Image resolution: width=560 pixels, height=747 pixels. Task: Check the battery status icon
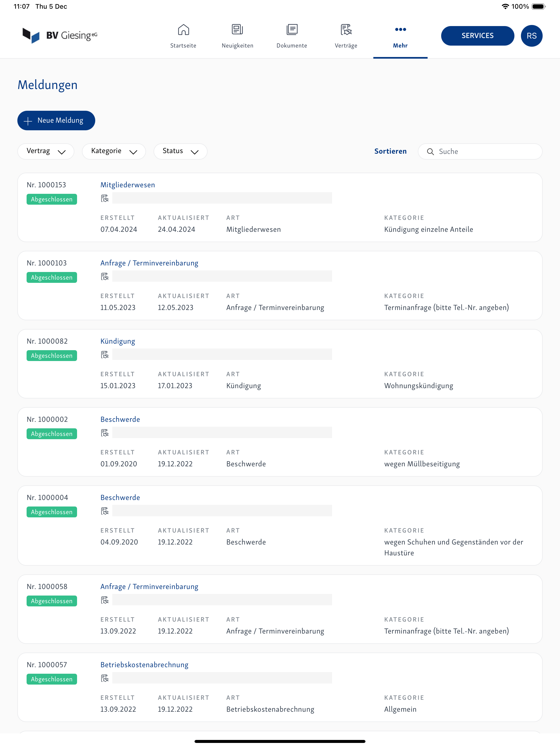(538, 7)
